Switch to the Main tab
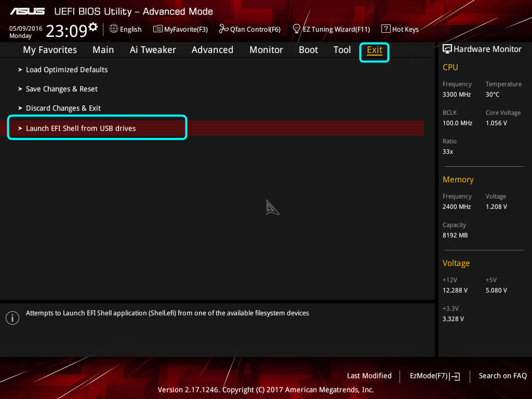The height and width of the screenshot is (399, 532). coord(103,50)
